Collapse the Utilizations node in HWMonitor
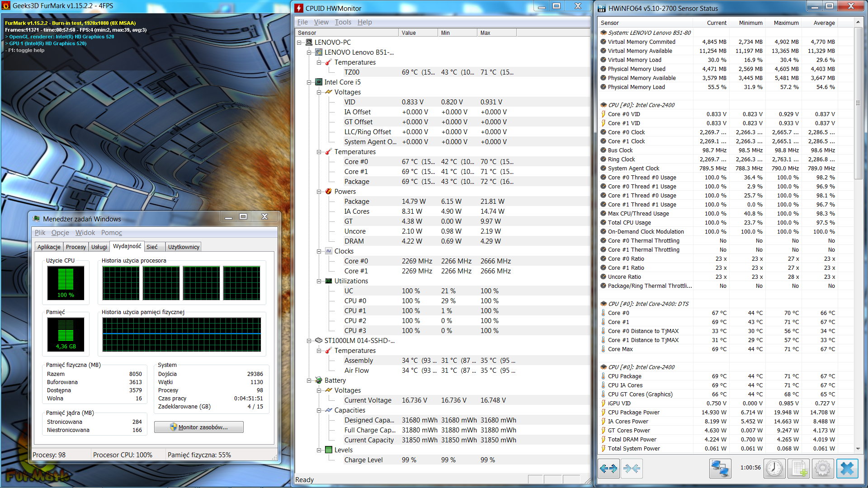Image resolution: width=868 pixels, height=488 pixels. click(x=319, y=281)
